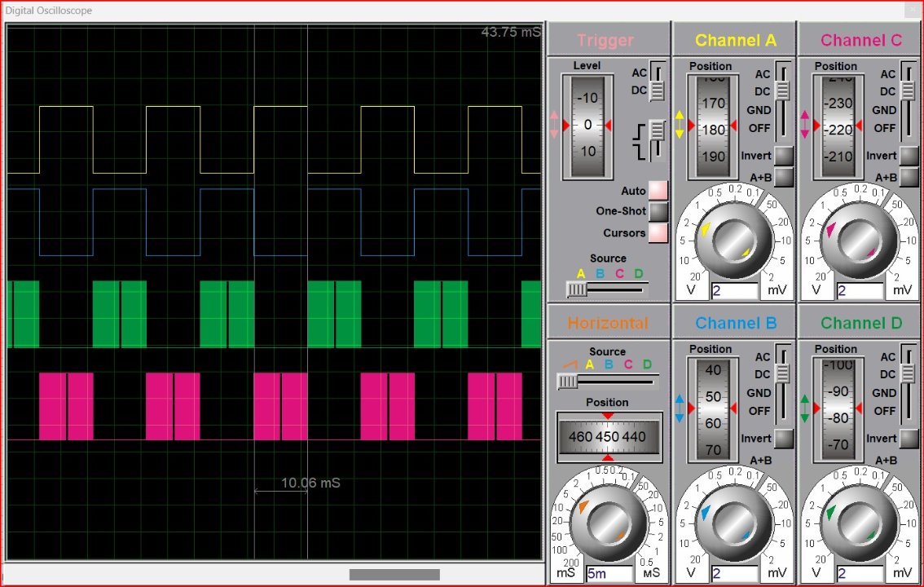Select green D in Trigger Source
924x587 pixels.
point(639,273)
